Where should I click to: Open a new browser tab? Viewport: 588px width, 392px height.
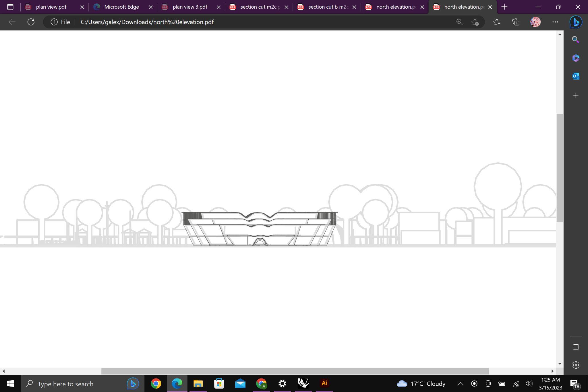click(x=504, y=7)
